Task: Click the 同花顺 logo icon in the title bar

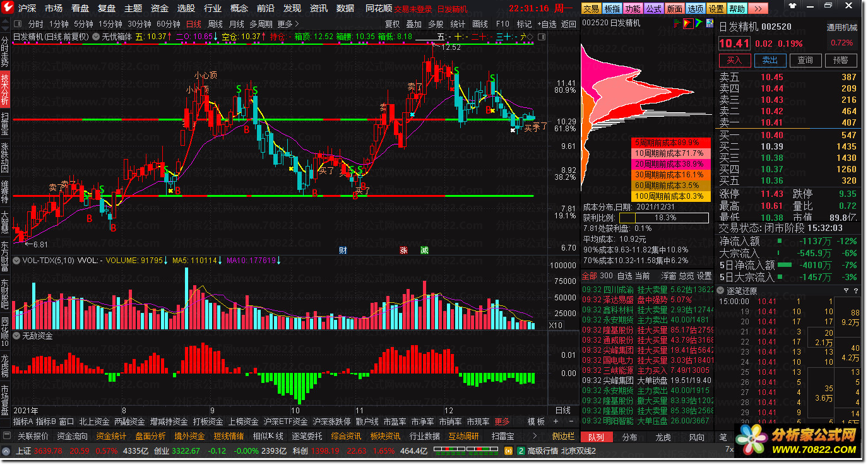Action: 8,8
